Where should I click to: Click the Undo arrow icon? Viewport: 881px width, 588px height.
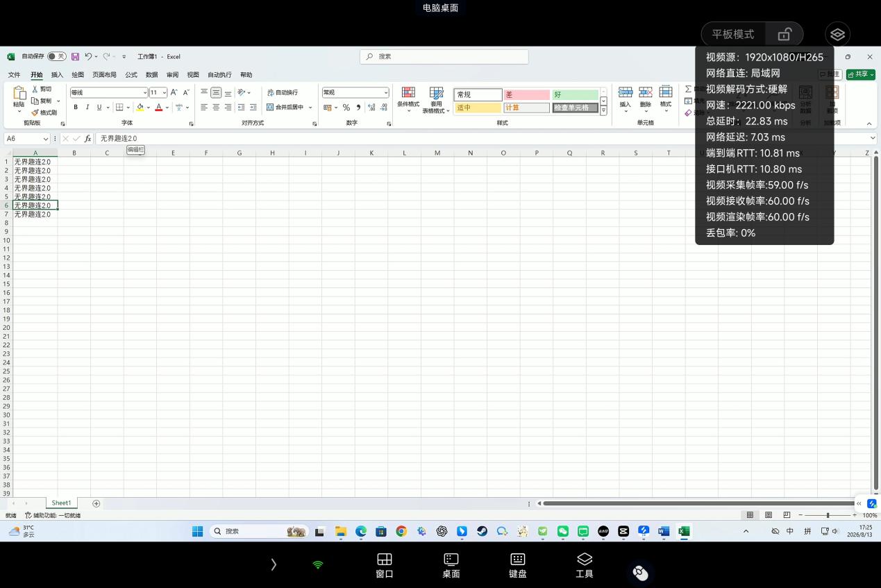point(88,57)
